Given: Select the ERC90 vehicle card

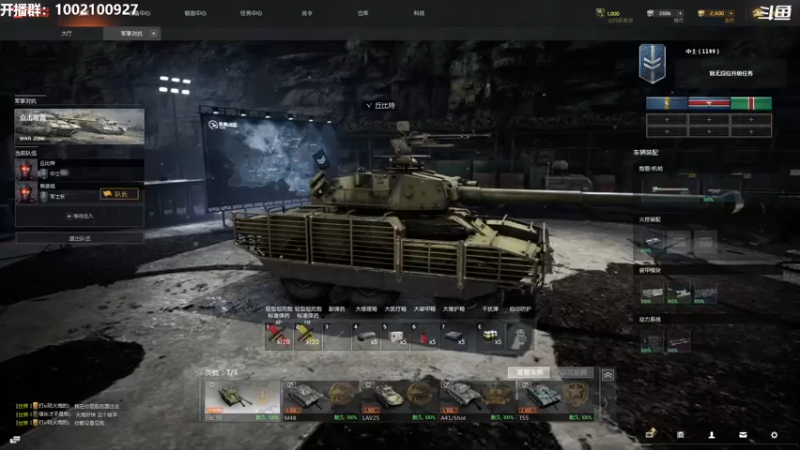Looking at the screenshot, I should (242, 401).
